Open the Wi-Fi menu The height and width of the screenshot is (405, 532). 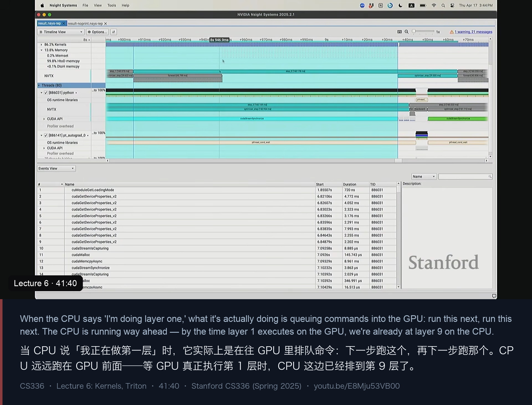tap(434, 5)
